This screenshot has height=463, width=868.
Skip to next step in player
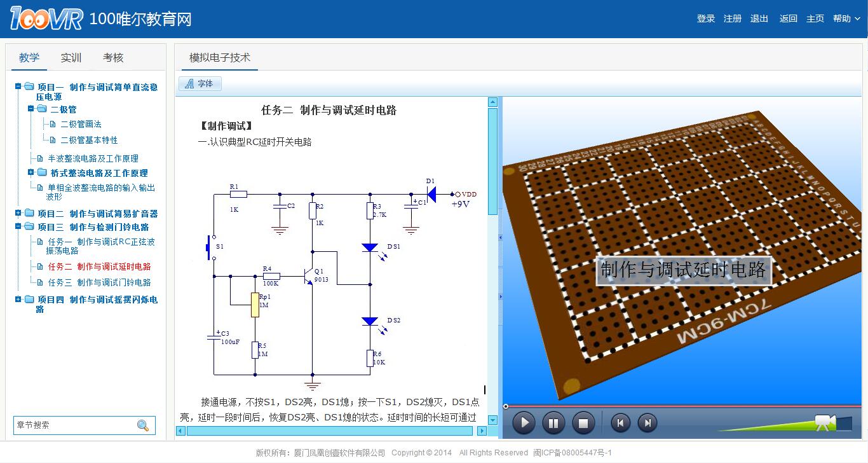click(x=647, y=423)
